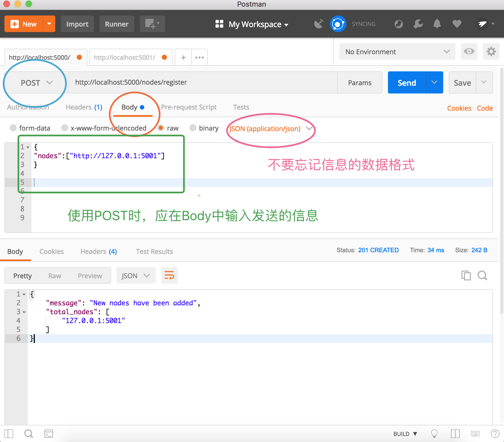Open the Tests tab

click(x=241, y=107)
